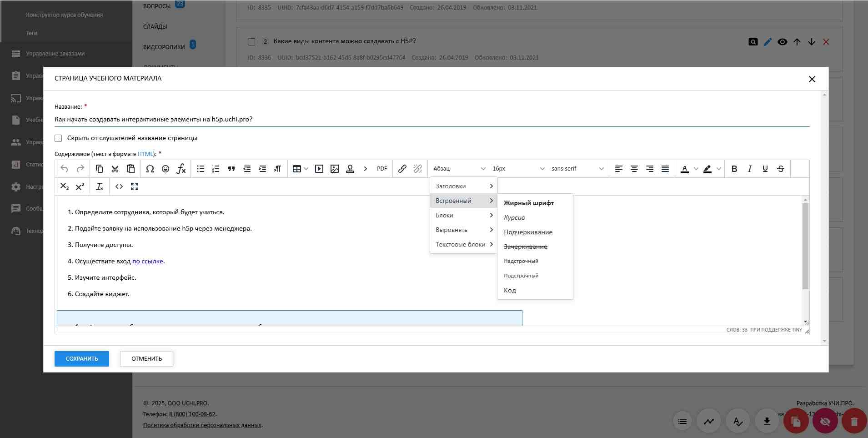Expand the 'Блоки' submenu
This screenshot has height=438, width=868.
coord(464,215)
